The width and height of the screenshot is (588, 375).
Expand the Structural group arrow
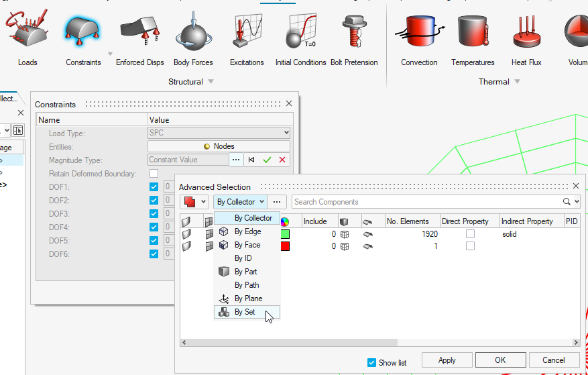[x=211, y=82]
